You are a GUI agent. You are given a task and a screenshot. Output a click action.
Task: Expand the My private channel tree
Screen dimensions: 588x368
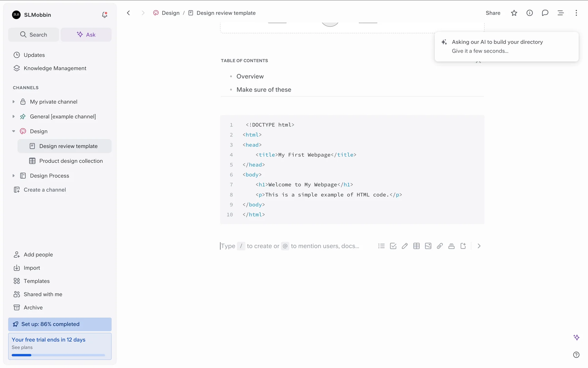click(x=13, y=102)
